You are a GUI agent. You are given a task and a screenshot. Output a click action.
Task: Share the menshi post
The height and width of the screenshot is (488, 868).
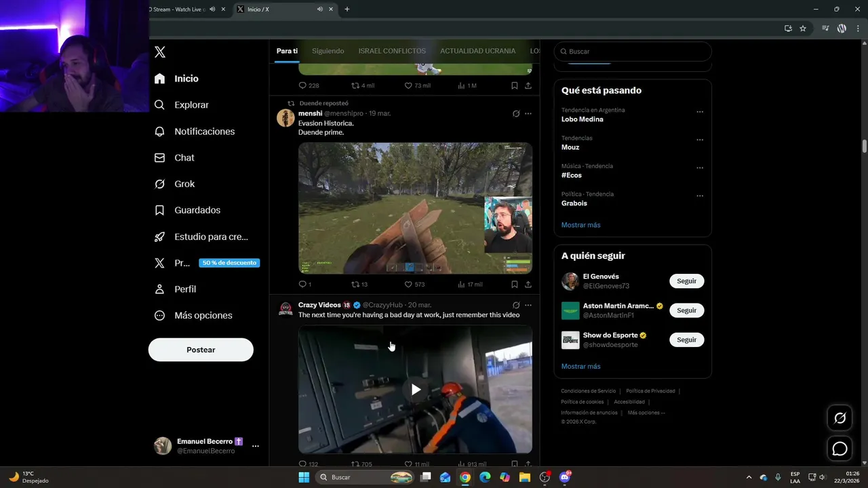(x=528, y=285)
